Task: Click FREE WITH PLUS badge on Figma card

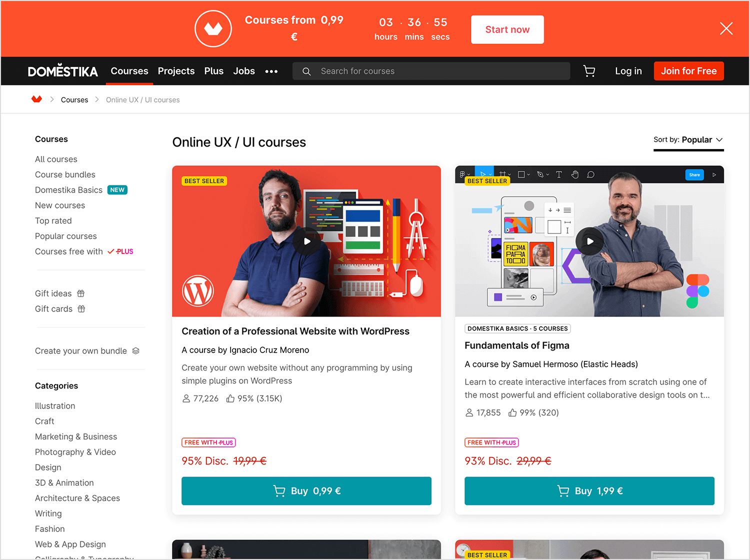Action: (x=491, y=442)
